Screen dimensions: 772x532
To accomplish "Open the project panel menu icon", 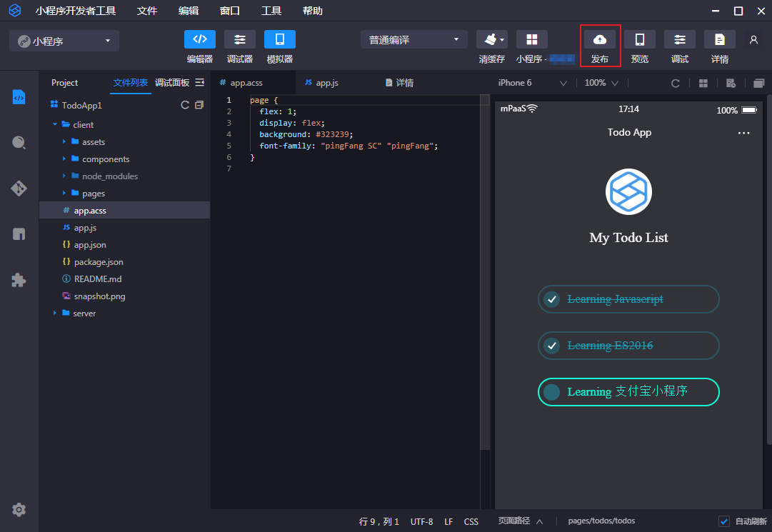I will pos(199,83).
